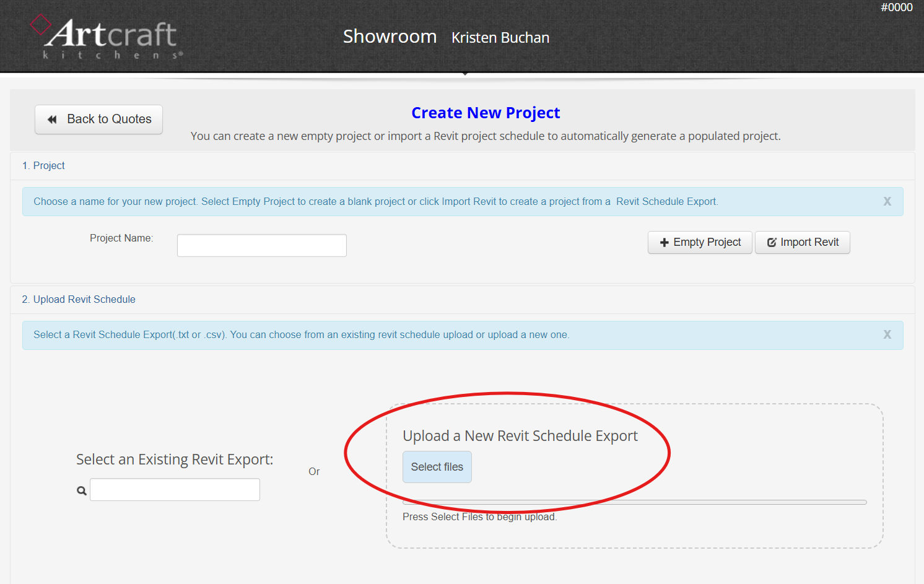Click the Import Revit button
This screenshot has height=584, width=924.
click(803, 242)
